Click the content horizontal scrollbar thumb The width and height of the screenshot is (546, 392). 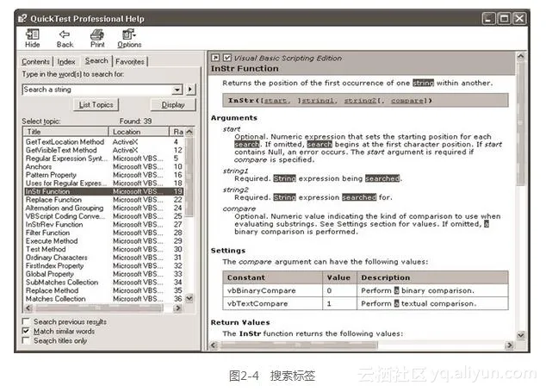point(299,345)
